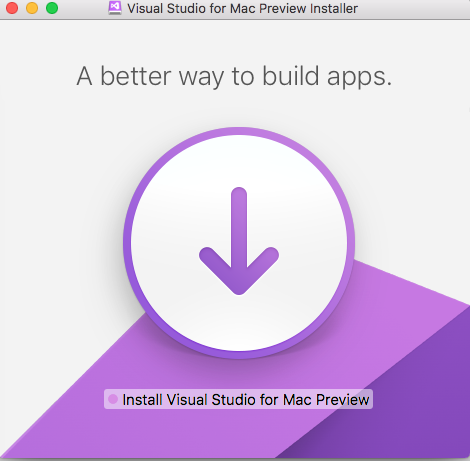Click the window title Visual Studio for Mac Preview Installer

coord(242,8)
